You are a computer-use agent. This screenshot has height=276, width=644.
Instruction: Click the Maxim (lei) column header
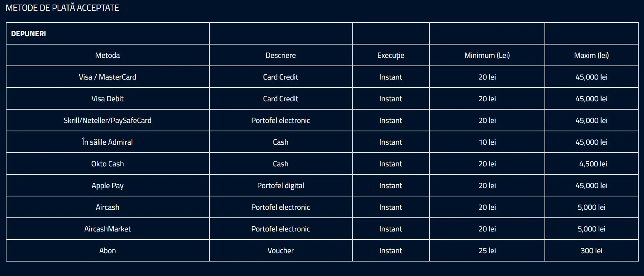click(591, 55)
